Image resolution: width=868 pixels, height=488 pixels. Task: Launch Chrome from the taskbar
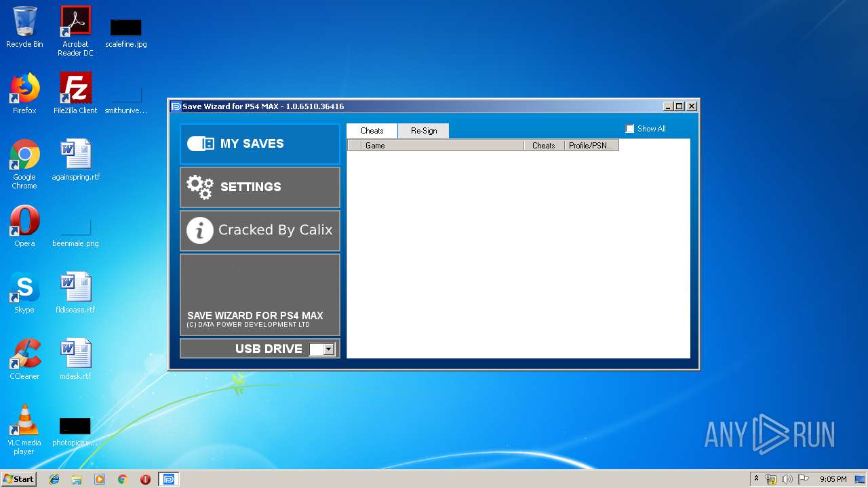coord(122,479)
